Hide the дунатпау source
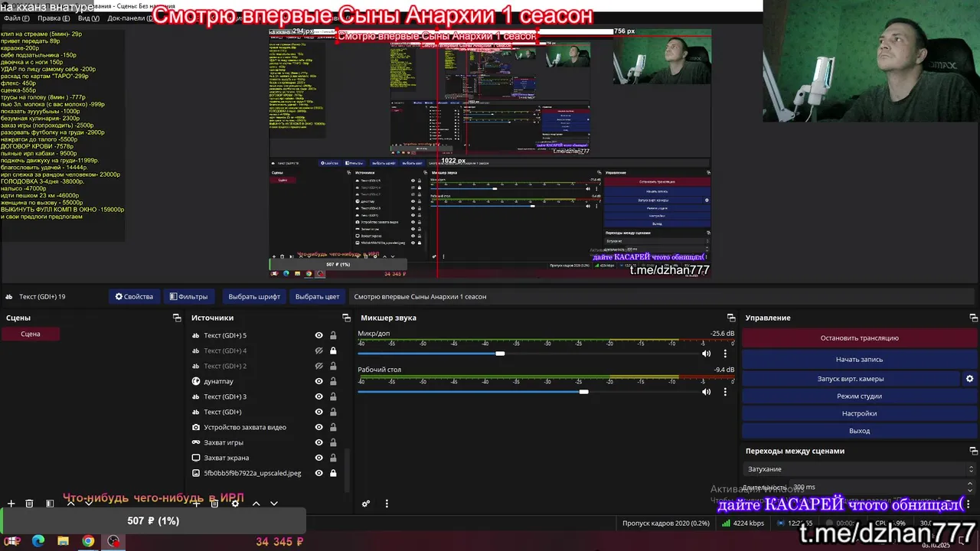 point(319,381)
